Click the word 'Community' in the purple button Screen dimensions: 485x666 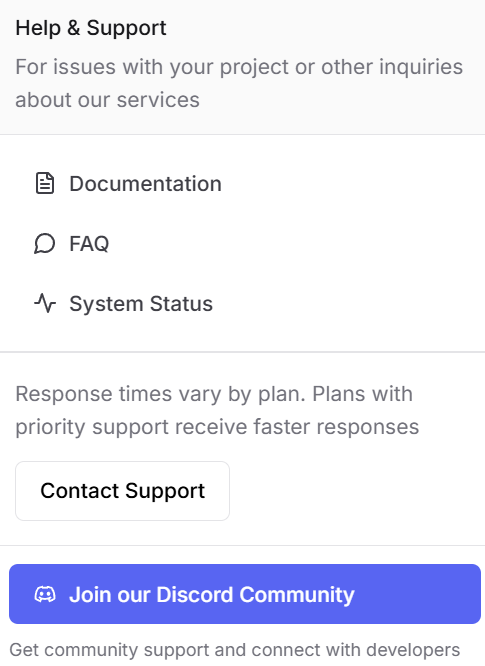297,595
